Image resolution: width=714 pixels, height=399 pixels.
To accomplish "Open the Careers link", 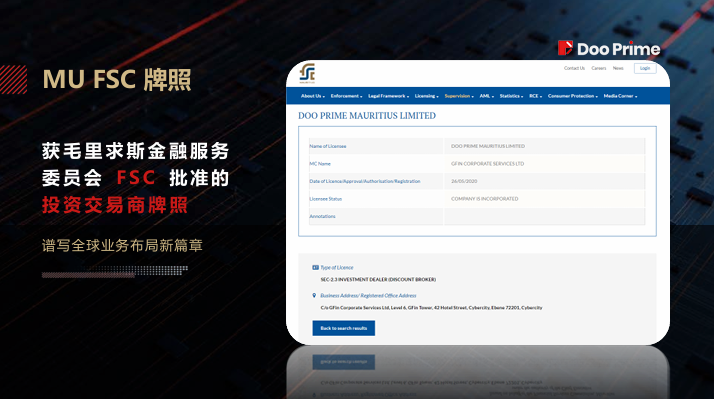I will (599, 68).
